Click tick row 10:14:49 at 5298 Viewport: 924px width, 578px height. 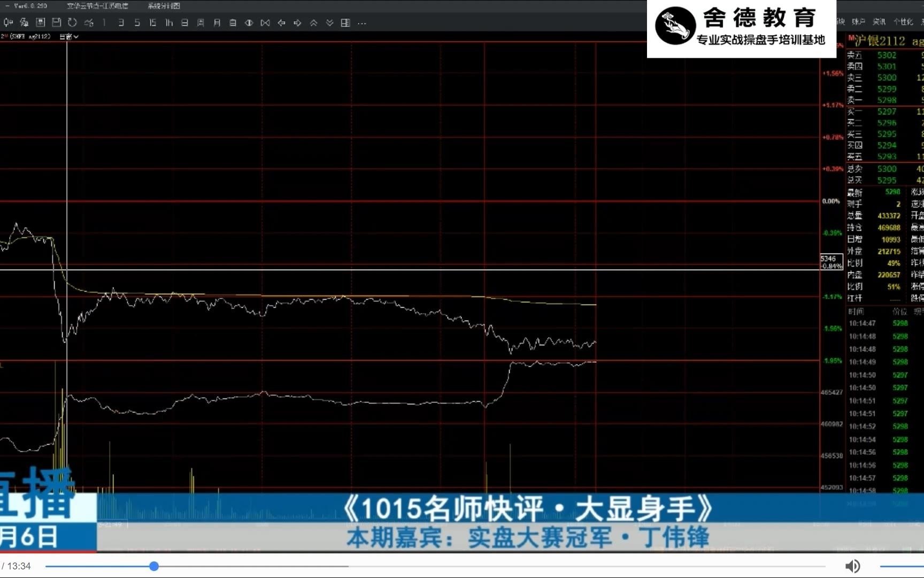[x=884, y=362]
